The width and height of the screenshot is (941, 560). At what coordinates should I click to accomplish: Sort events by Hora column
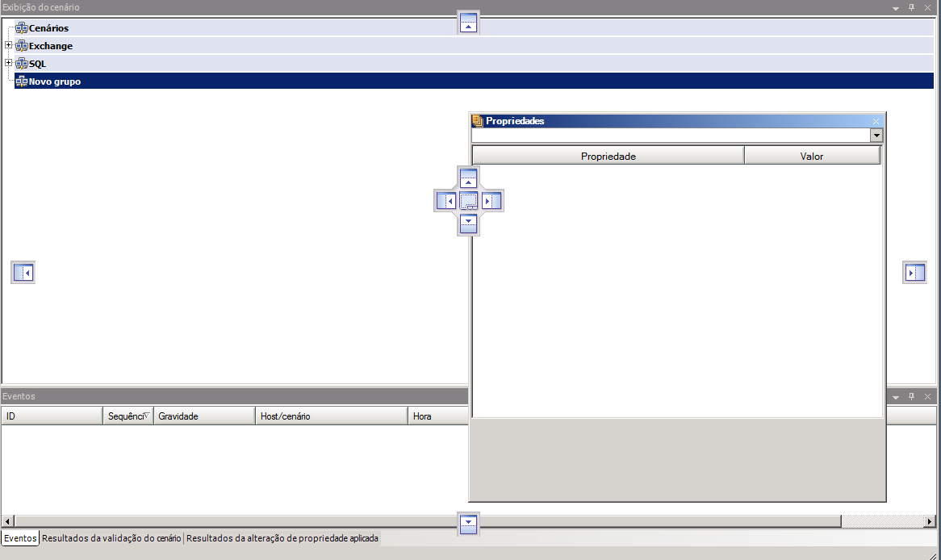pos(438,416)
